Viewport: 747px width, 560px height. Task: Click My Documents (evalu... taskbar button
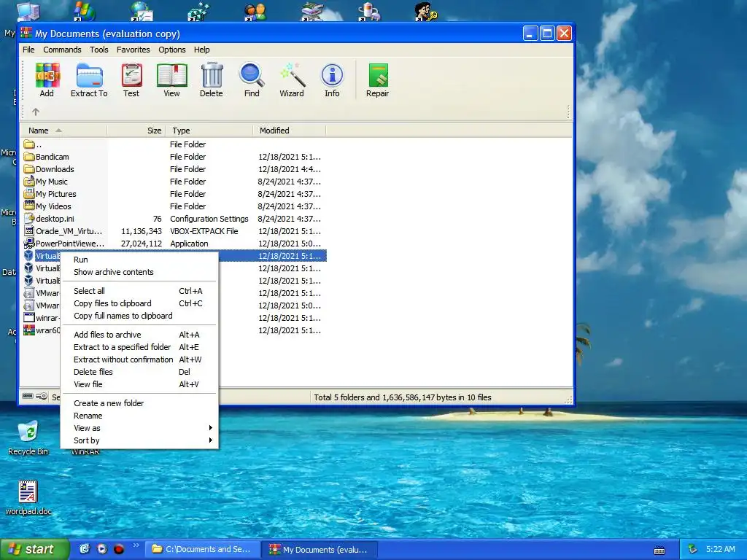pos(320,550)
